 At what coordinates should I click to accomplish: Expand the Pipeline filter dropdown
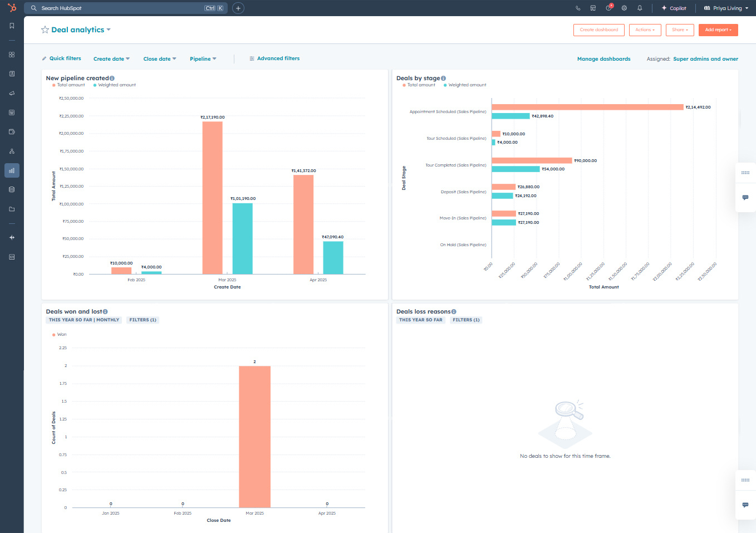click(x=203, y=59)
